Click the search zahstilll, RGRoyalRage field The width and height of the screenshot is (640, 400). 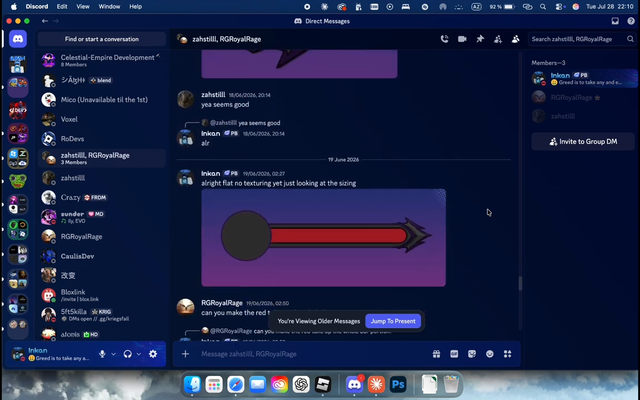[x=582, y=39]
